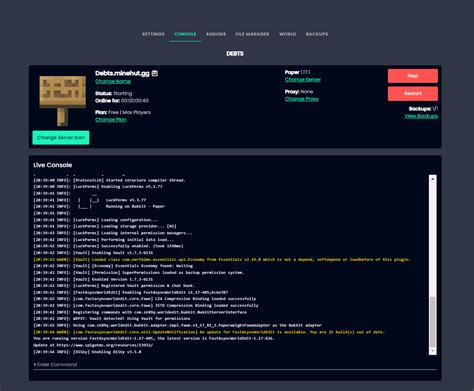Click the console scrollbar up arrow
This screenshot has height=391, width=474.
point(433,179)
